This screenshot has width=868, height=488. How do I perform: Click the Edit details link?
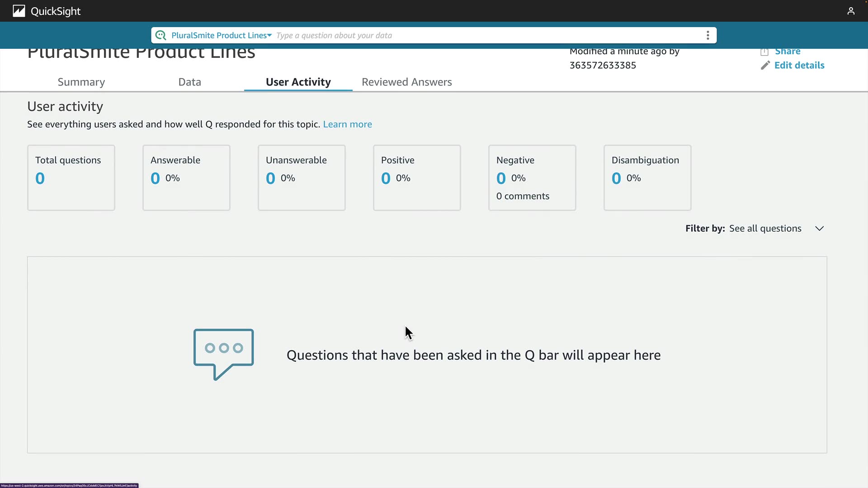pyautogui.click(x=799, y=66)
